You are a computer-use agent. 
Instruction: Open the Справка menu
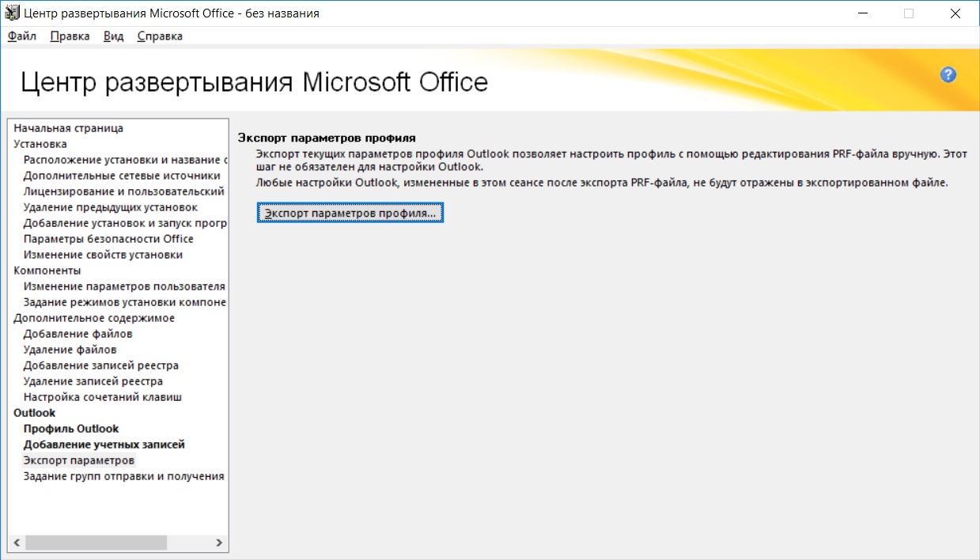[x=160, y=36]
